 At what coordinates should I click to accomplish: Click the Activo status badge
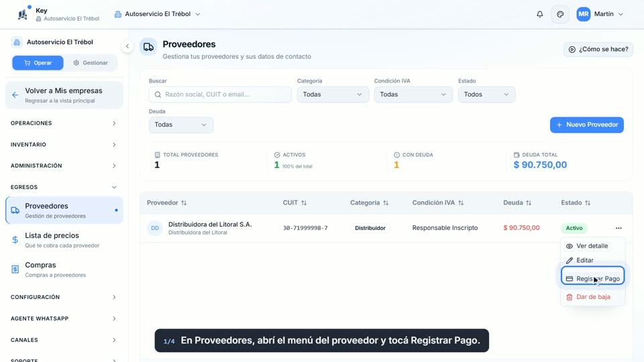click(574, 228)
